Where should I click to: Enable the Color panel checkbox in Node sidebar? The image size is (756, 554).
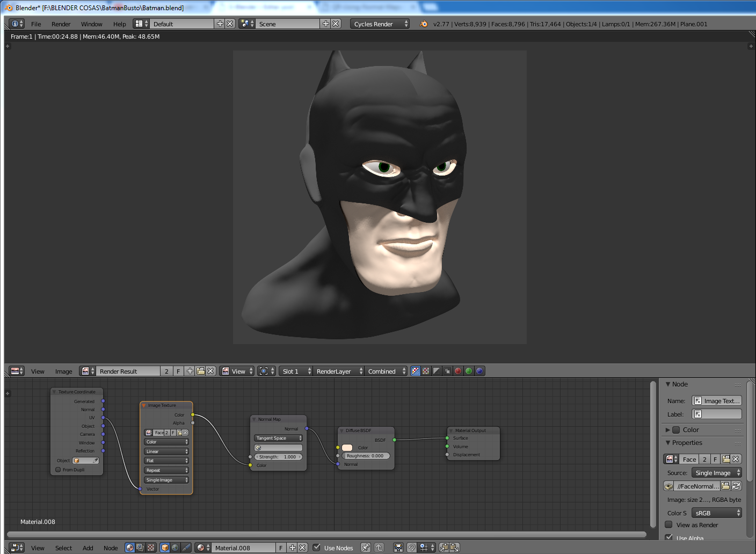tap(677, 429)
